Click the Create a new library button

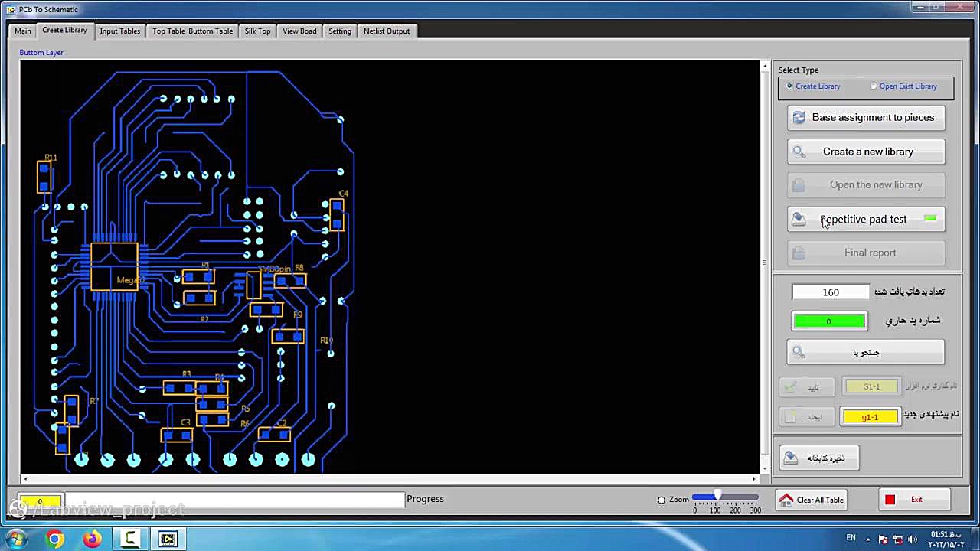(x=866, y=152)
